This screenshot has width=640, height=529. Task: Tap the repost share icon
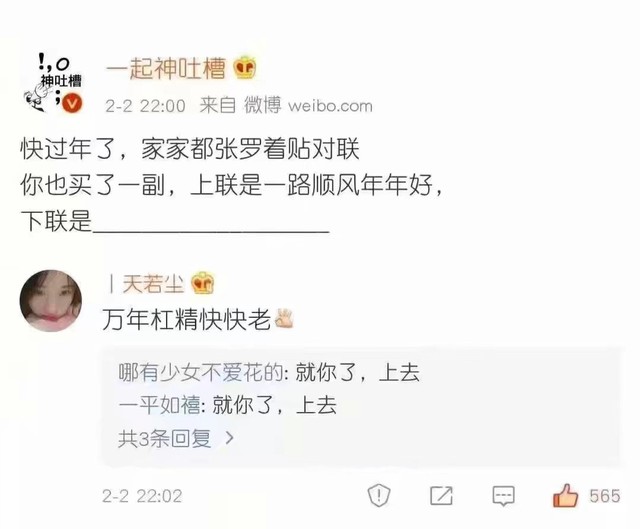[x=441, y=496]
